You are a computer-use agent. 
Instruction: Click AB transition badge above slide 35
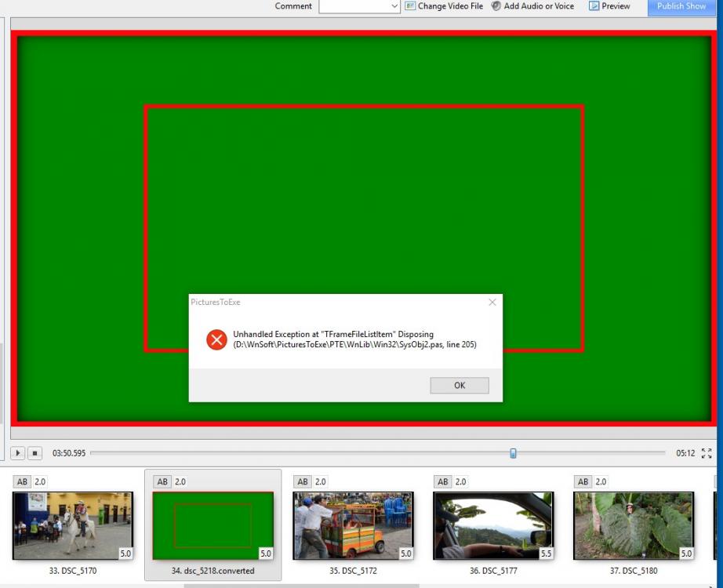pos(303,481)
